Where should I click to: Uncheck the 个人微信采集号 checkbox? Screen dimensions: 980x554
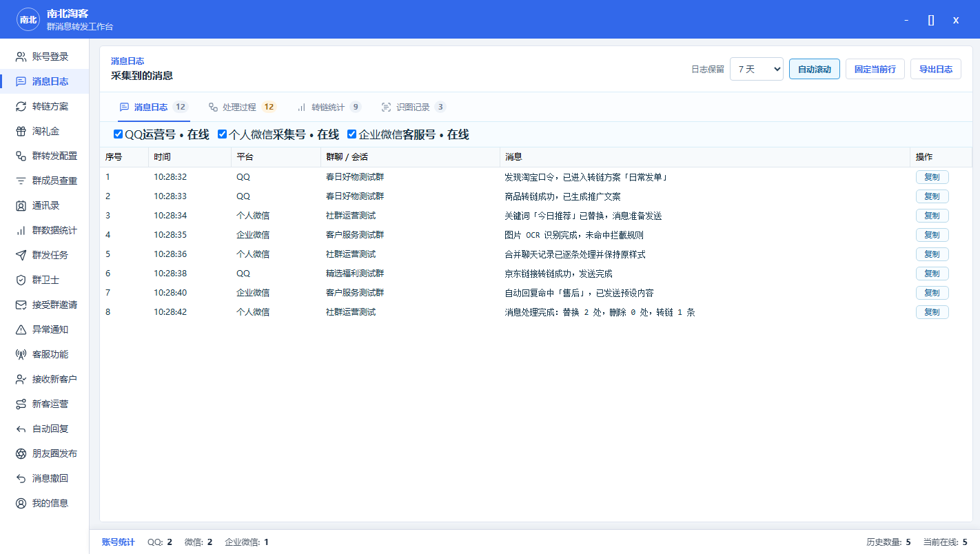[222, 134]
